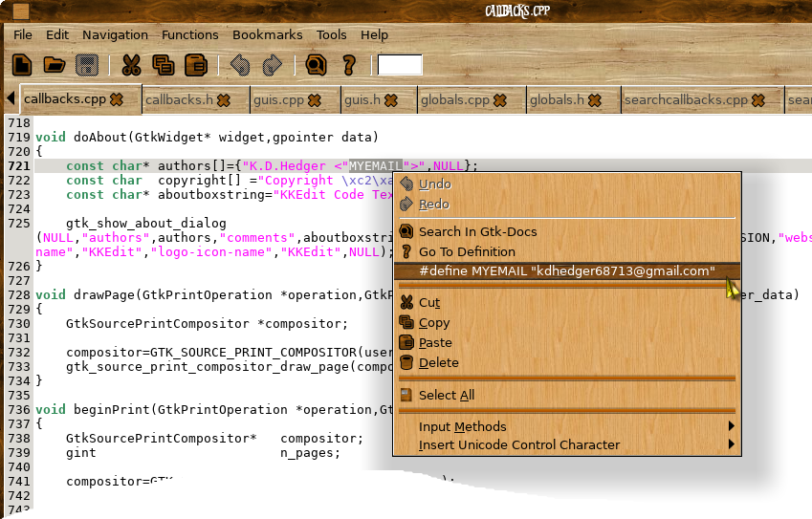Choose Paste in the context menu
This screenshot has height=519, width=812.
[x=567, y=343]
